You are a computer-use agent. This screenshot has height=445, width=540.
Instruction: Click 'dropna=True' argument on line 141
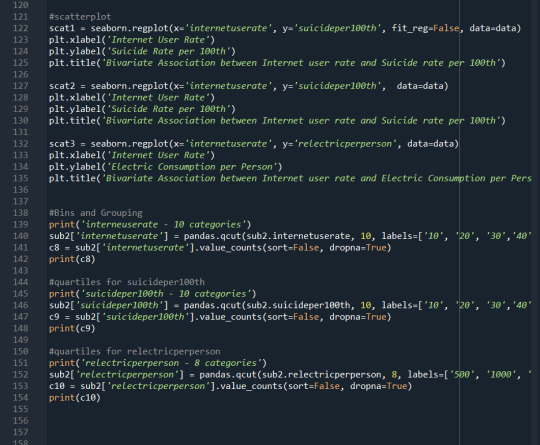pyautogui.click(x=358, y=248)
